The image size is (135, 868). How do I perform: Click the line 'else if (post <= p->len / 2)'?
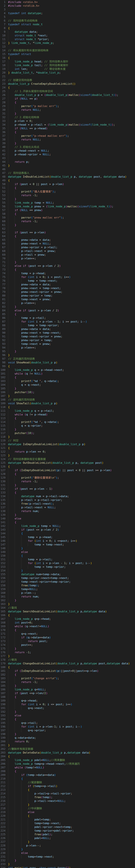38,266
